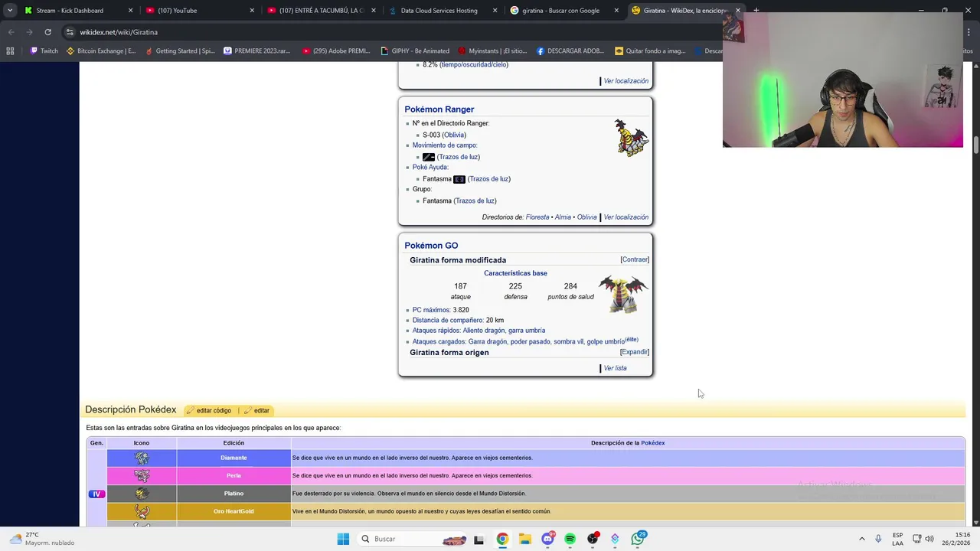Open the Platino edition cell link
Viewport: 980px width, 551px height.
(234, 494)
